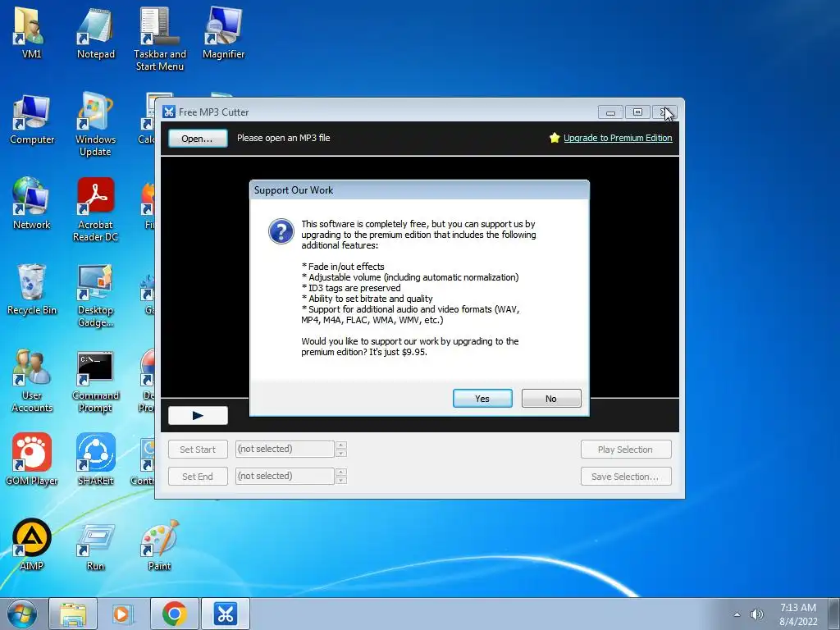The height and width of the screenshot is (630, 840).
Task: Click the Set Start button
Action: click(198, 449)
